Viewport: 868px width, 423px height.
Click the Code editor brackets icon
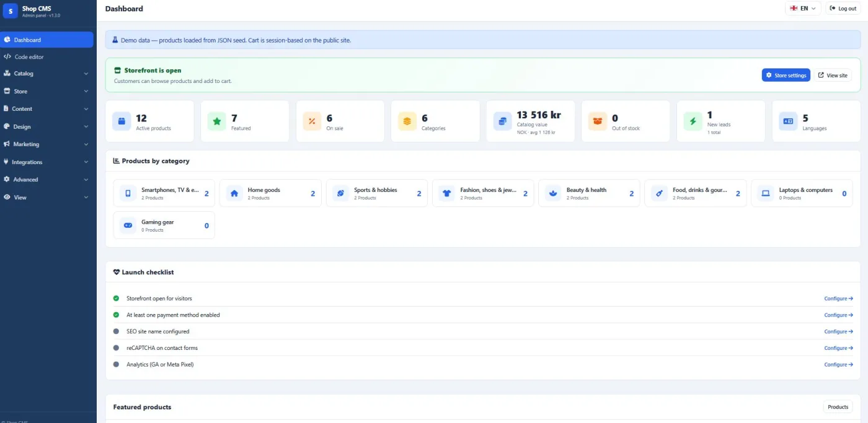7,57
